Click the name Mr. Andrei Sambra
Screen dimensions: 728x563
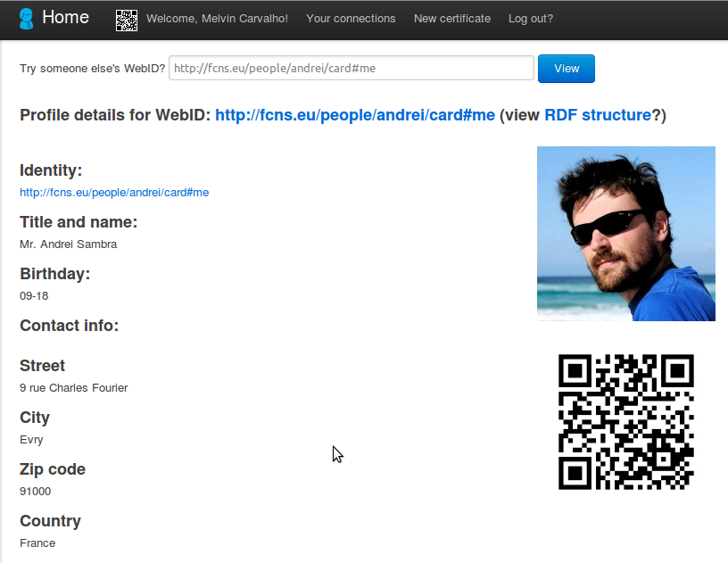click(68, 244)
